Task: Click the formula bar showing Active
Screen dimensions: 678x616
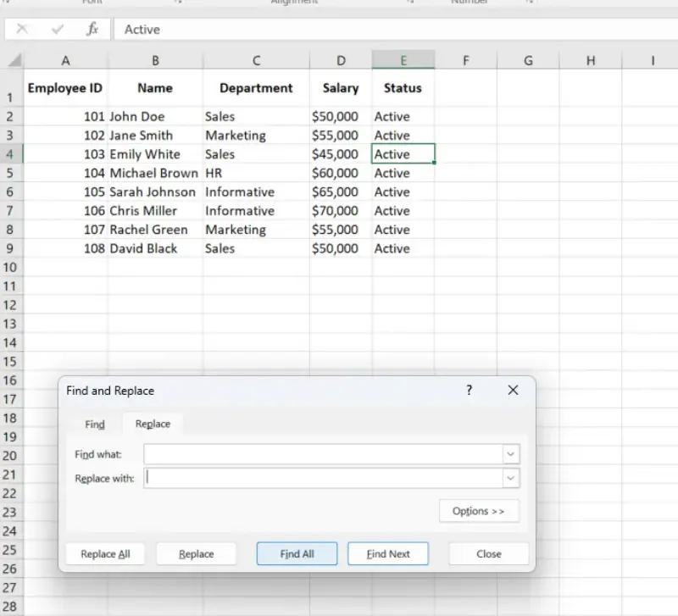Action: (x=396, y=30)
